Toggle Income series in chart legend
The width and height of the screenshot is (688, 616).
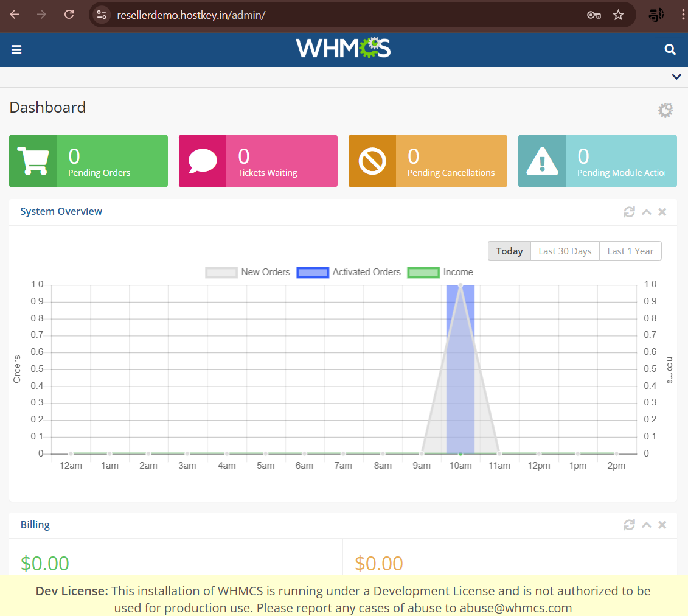[x=440, y=272]
